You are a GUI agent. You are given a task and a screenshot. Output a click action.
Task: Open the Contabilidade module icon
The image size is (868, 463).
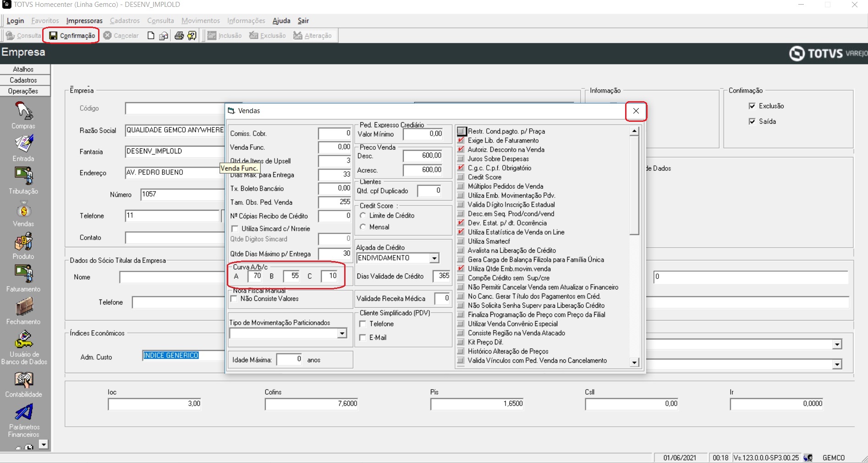(x=23, y=380)
